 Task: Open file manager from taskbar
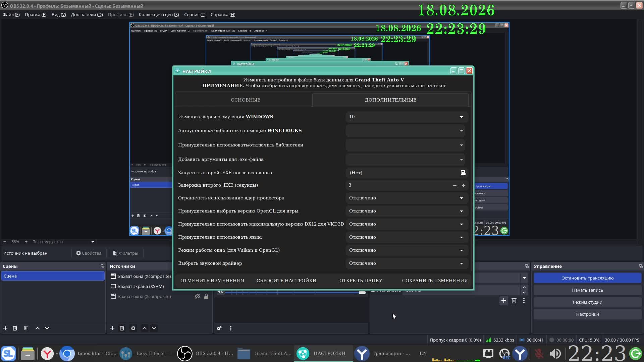click(x=28, y=354)
